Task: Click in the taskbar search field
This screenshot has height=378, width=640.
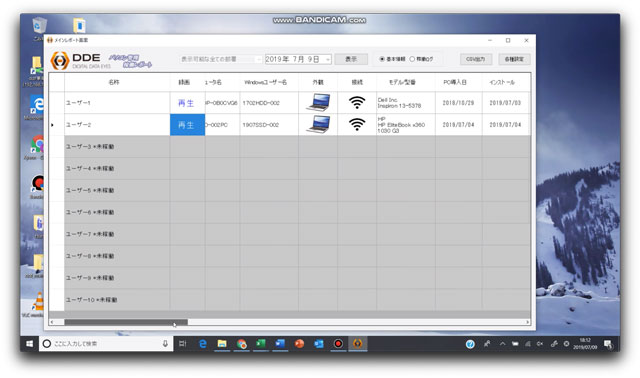Action: [x=106, y=344]
